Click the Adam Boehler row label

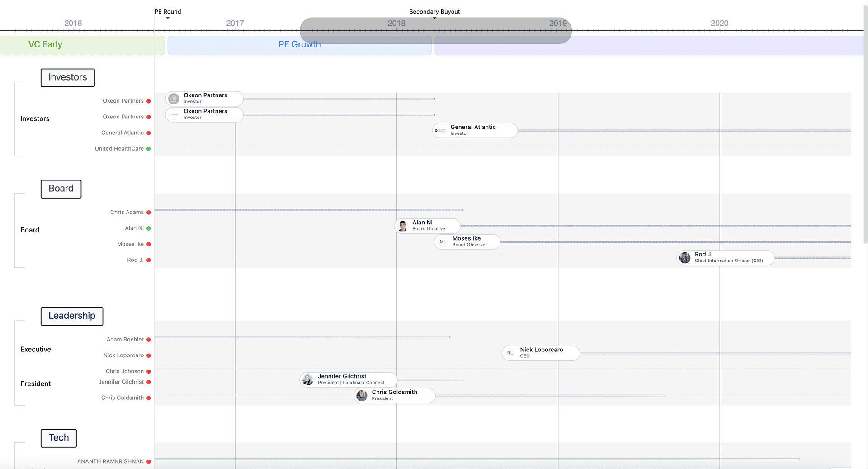(x=125, y=340)
